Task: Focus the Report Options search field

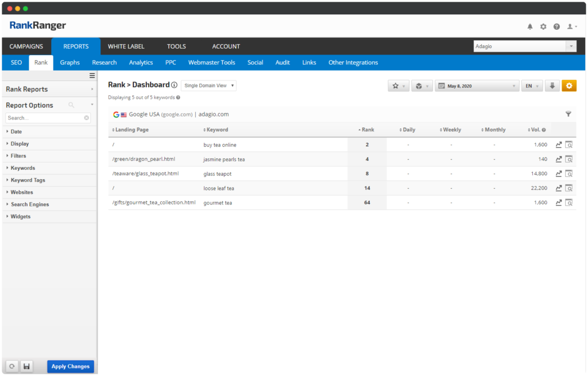Action: 48,118
